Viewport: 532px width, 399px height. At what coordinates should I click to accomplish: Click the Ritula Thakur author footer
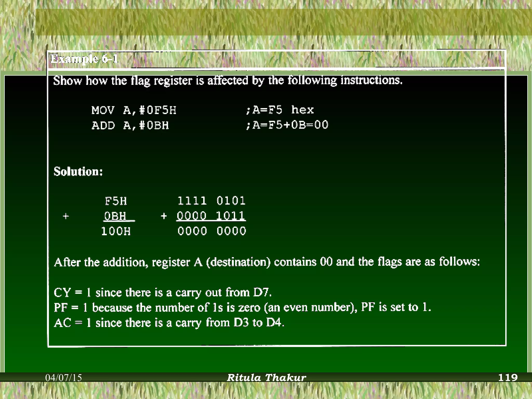pyautogui.click(x=267, y=377)
